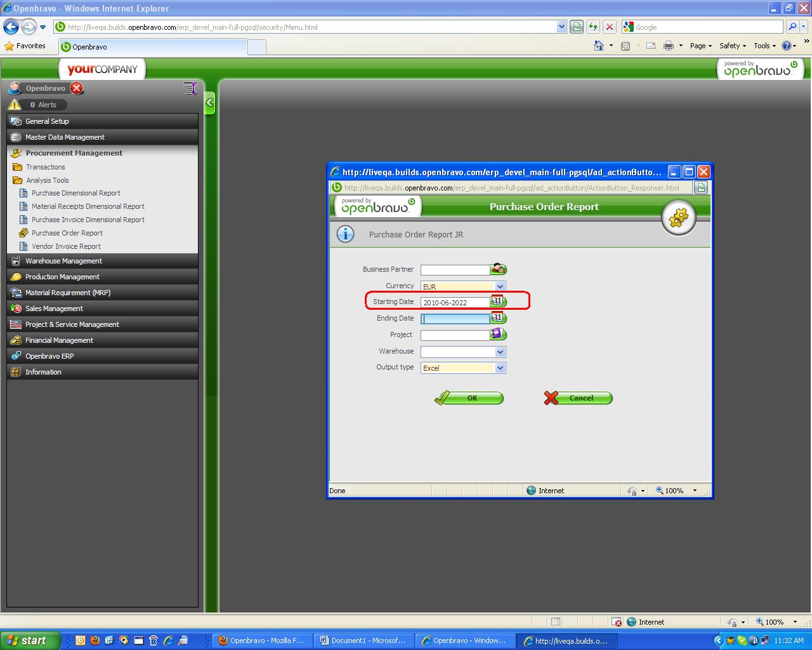The image size is (812, 650).
Task: Click the Openbravo user logout X icon
Action: point(76,88)
